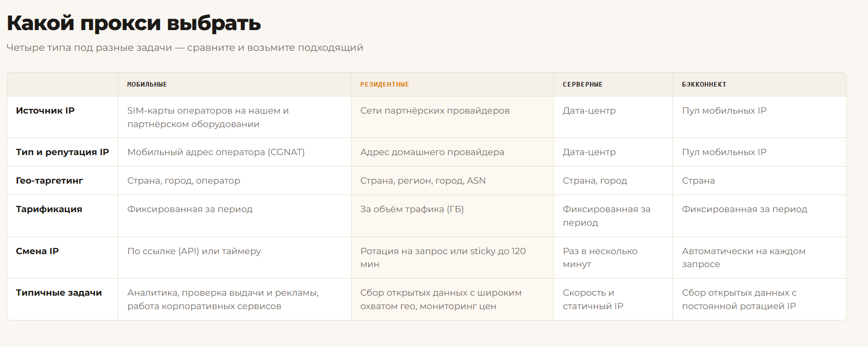Viewport: 868px width, 347px height.
Task: Click "Фиксированная за период" in the Бэкконнект column
Action: coord(745,209)
